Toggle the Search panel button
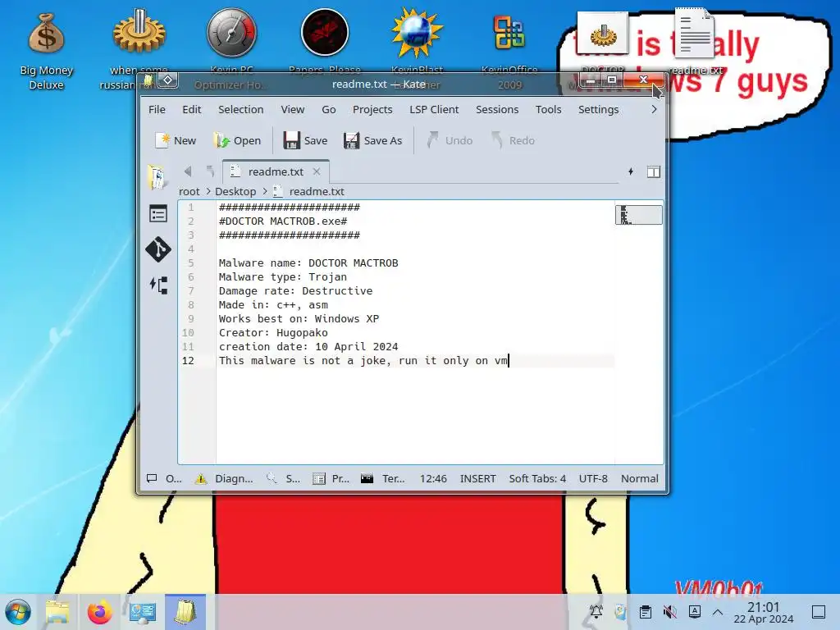 coord(283,478)
